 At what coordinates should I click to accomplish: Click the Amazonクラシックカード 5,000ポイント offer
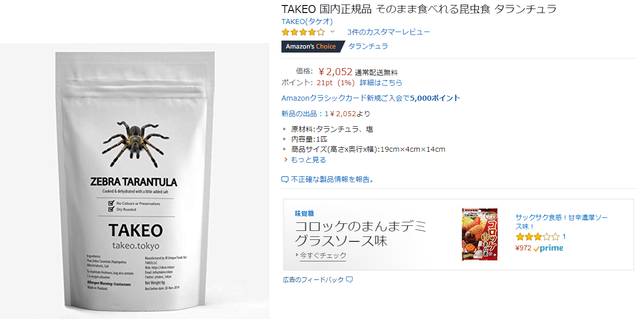click(x=371, y=98)
